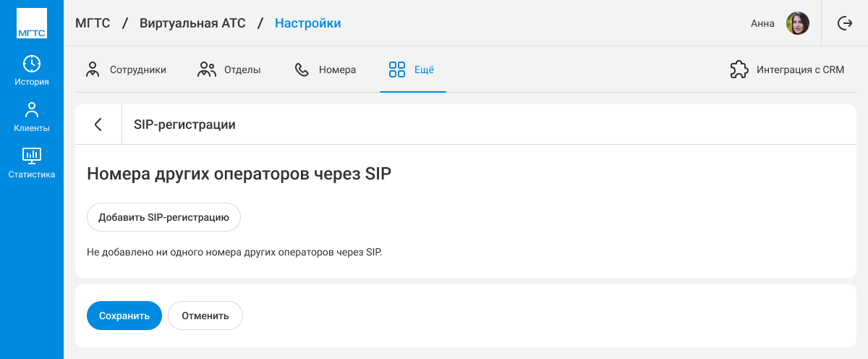
Task: Open the Статистика chart icon
Action: point(32,156)
